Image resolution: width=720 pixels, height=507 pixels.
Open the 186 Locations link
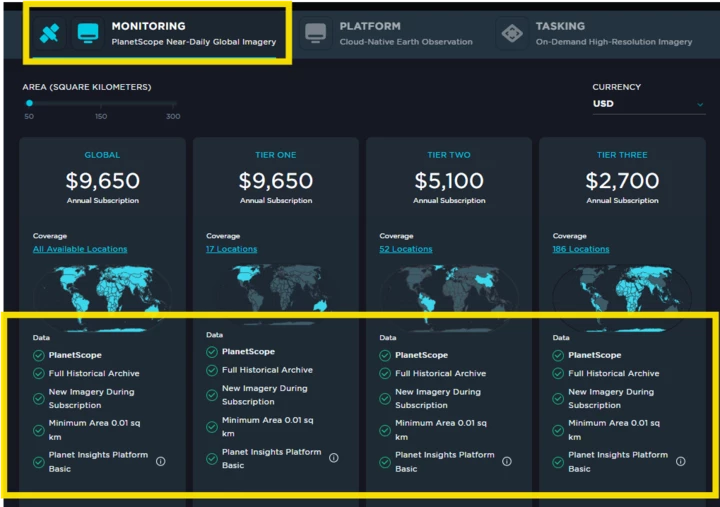tap(581, 249)
